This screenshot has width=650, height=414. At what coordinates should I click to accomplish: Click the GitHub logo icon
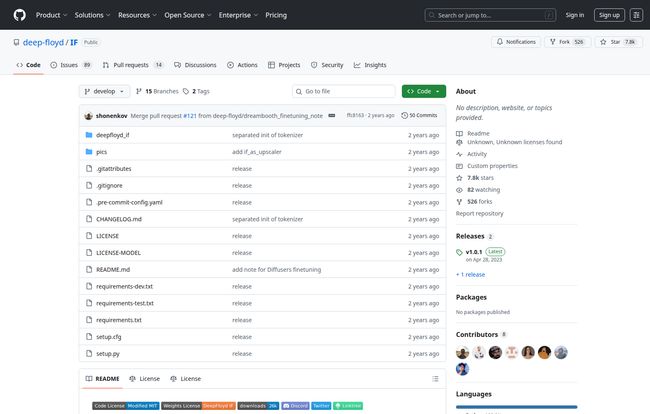point(19,15)
